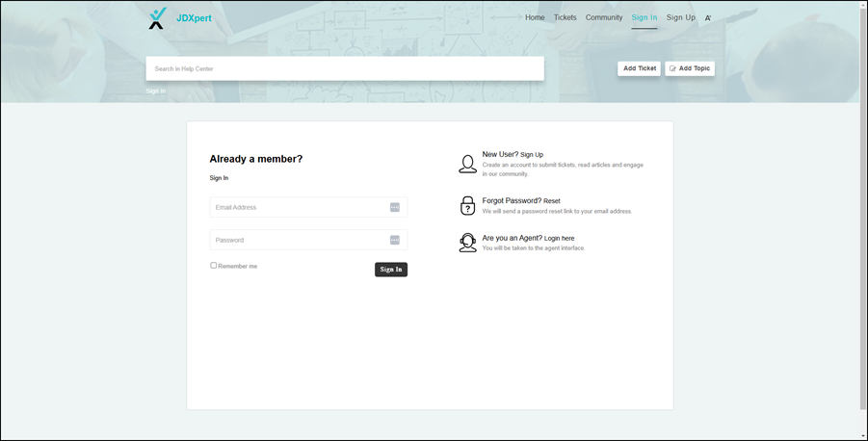Click the password manager icon in Email field
This screenshot has width=868, height=441.
coord(395,207)
